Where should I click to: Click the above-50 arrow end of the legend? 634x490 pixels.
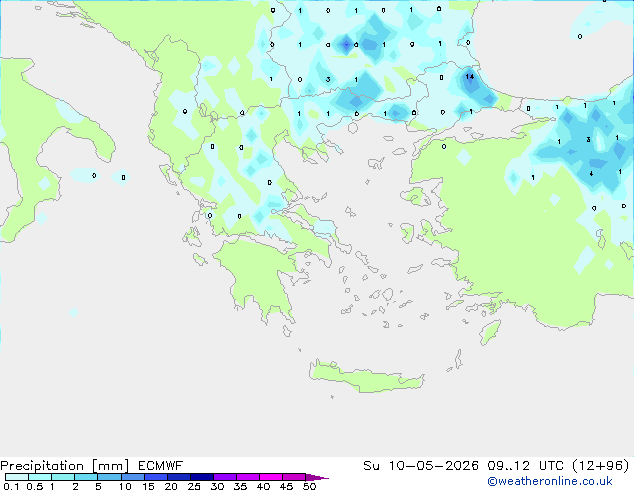click(x=317, y=477)
